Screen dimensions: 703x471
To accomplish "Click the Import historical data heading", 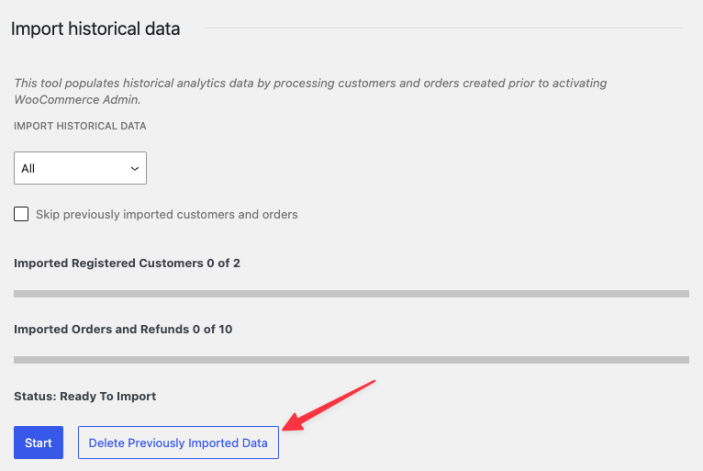I will 96,29.
